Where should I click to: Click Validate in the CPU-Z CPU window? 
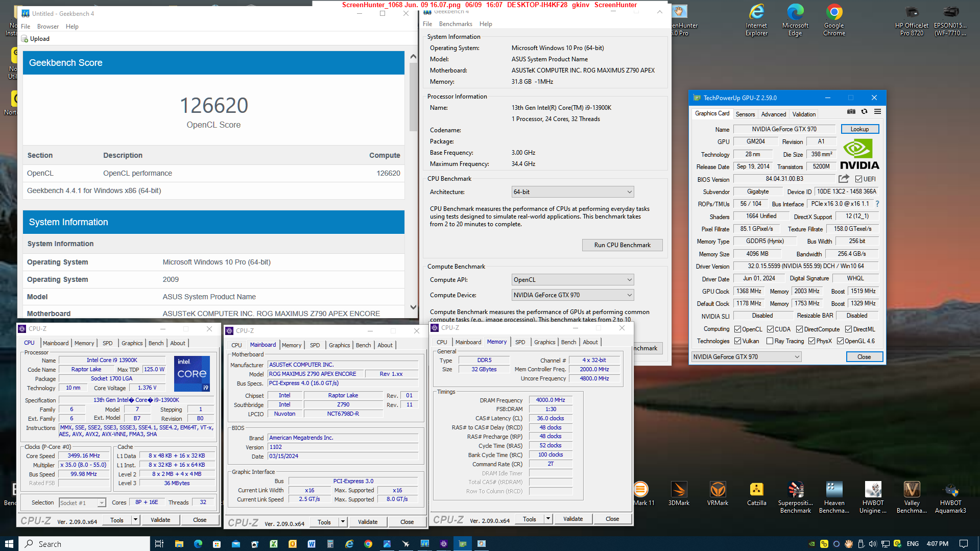pyautogui.click(x=160, y=520)
